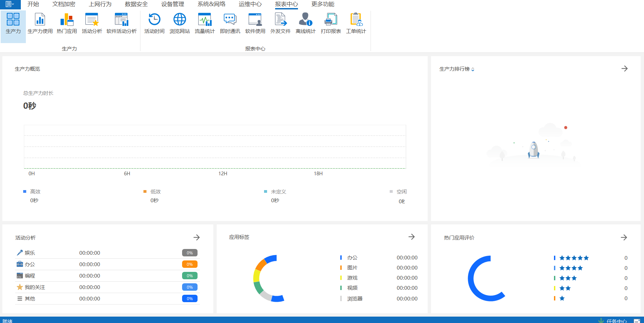Open the 活动时间 report

154,23
